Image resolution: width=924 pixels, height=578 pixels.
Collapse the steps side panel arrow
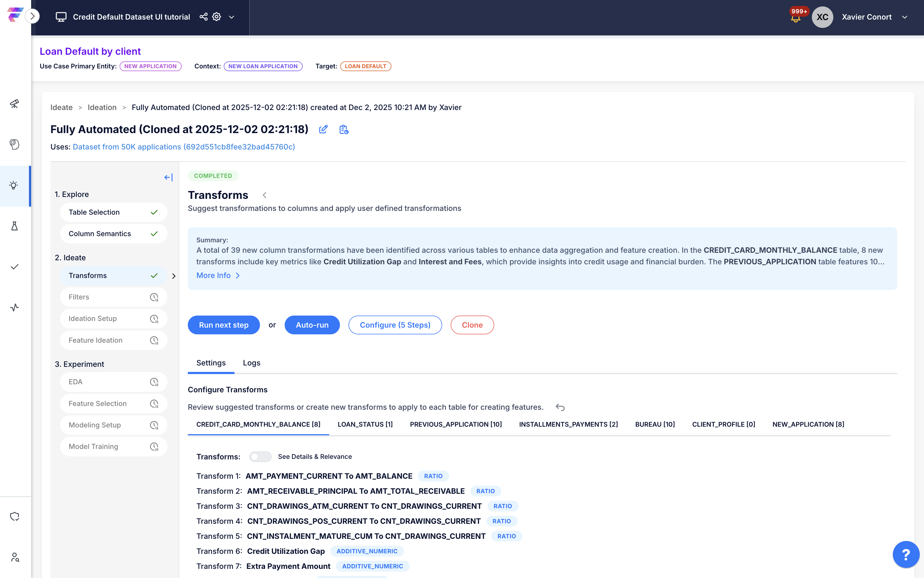click(x=168, y=177)
